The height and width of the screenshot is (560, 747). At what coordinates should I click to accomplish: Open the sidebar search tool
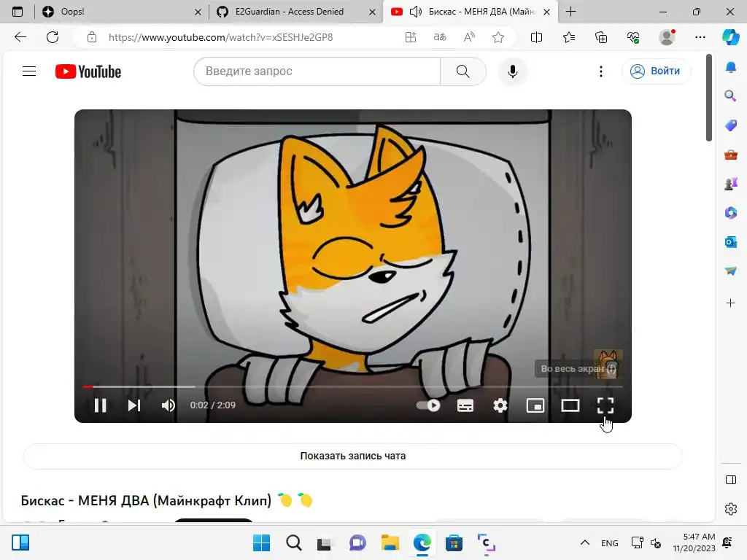[731, 96]
